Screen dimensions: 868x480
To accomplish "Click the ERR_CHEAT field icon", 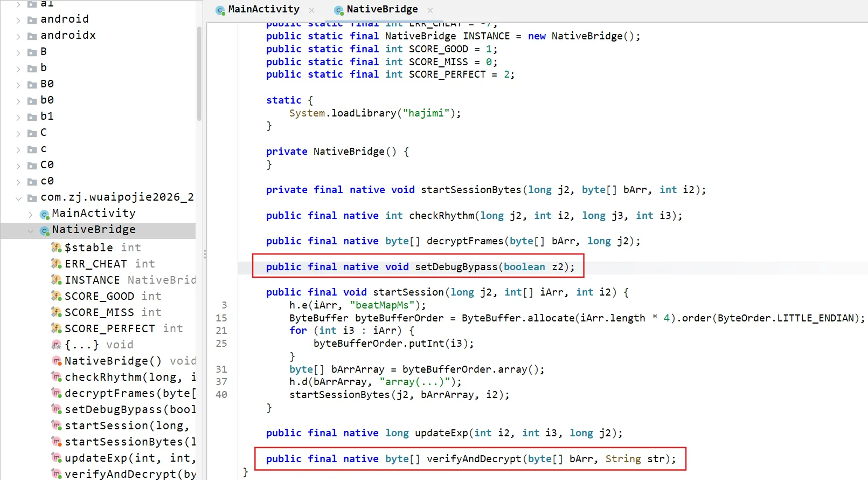I will coord(56,264).
